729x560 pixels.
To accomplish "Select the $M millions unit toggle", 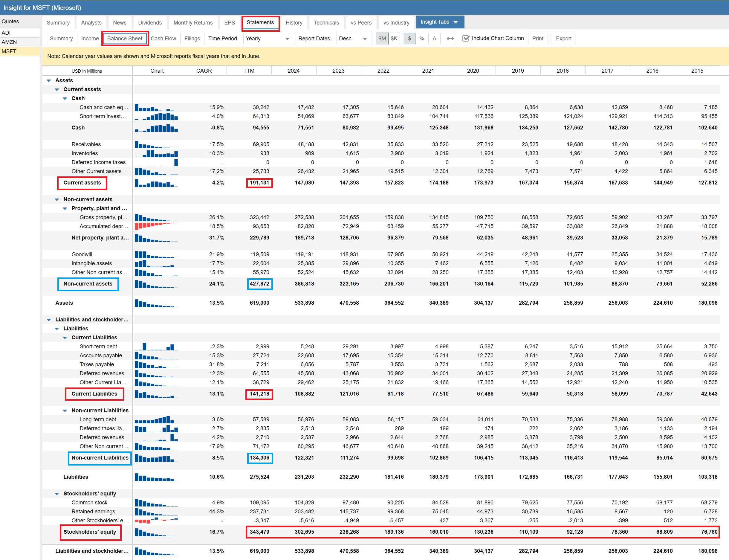I will (x=382, y=39).
